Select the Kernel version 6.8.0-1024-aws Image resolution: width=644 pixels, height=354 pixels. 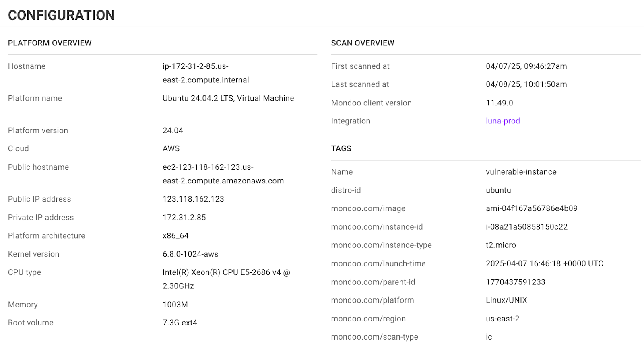point(190,254)
